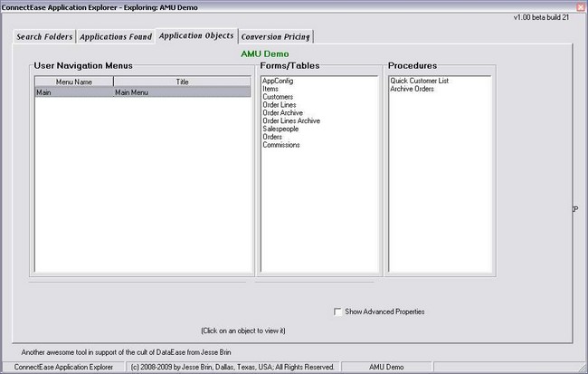Open AppConfig in Forms/Tables list
Screen dimensions: 588x374
pos(277,81)
